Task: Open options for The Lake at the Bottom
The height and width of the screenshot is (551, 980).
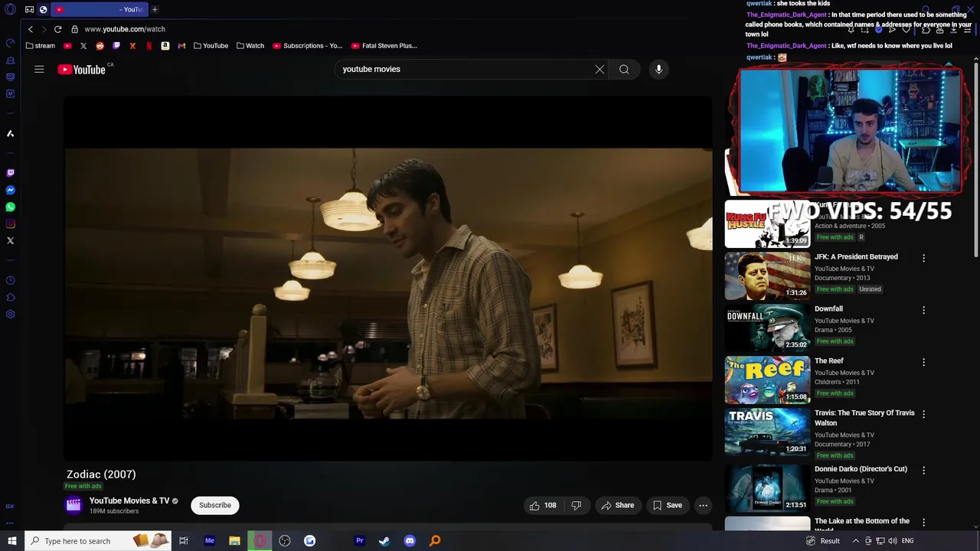Action: 923,522
